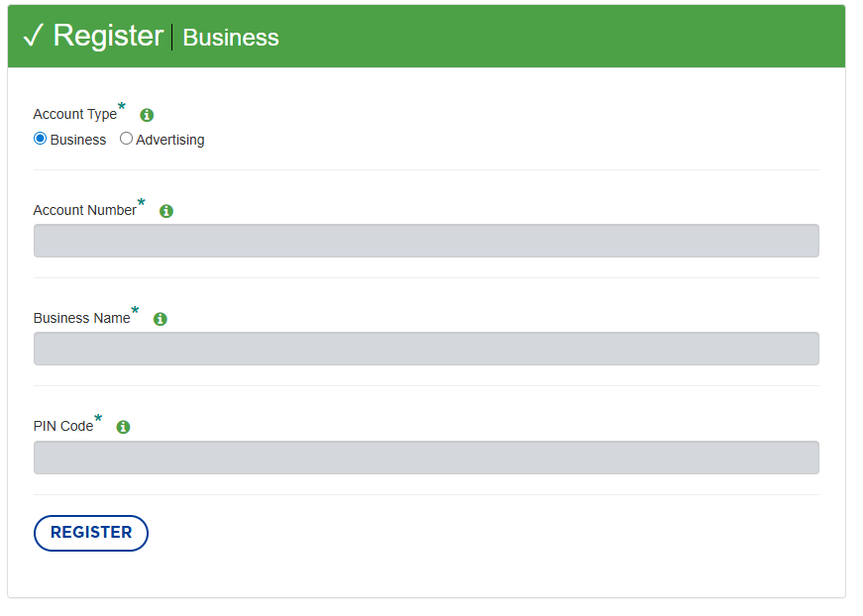
Task: Click the Account Number input field
Action: (x=426, y=241)
